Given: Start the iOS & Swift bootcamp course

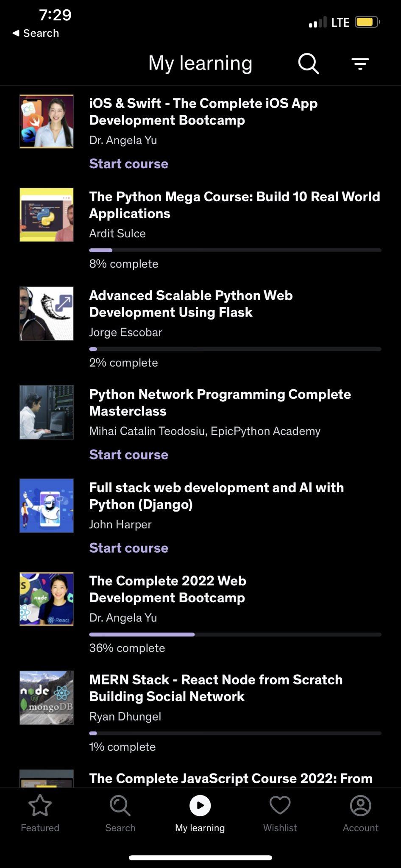Looking at the screenshot, I should point(129,164).
